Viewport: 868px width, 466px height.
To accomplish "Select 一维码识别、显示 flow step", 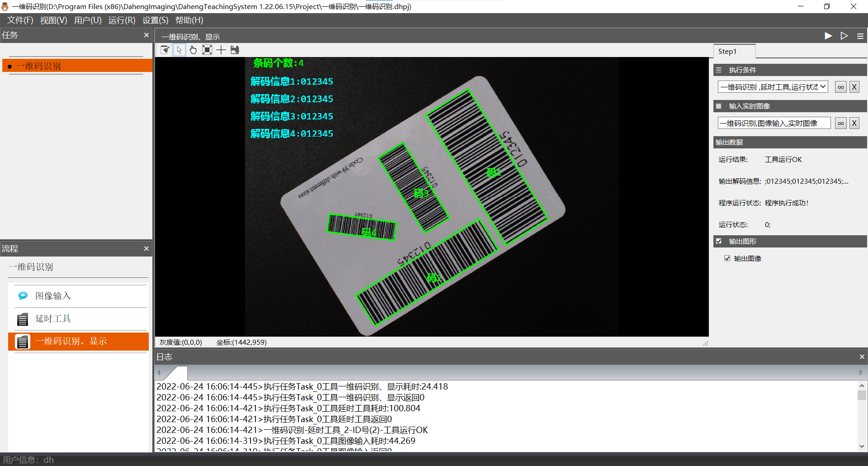I will [79, 342].
